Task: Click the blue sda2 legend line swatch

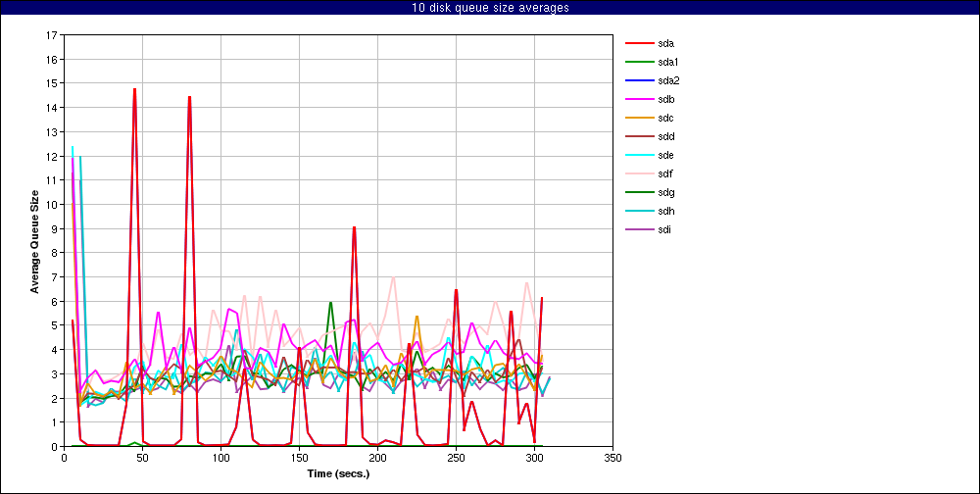Action: [x=639, y=80]
